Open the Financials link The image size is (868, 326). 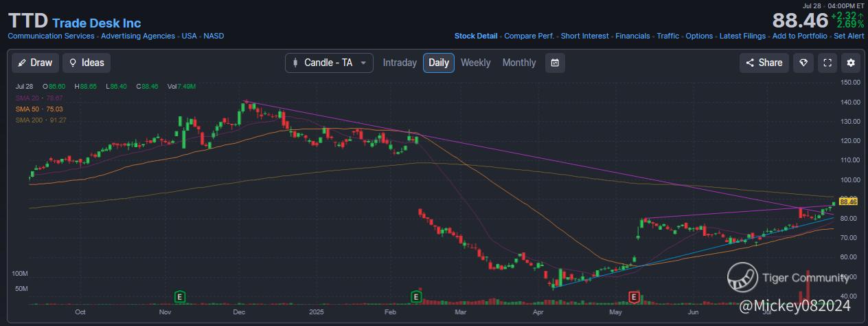coord(632,36)
